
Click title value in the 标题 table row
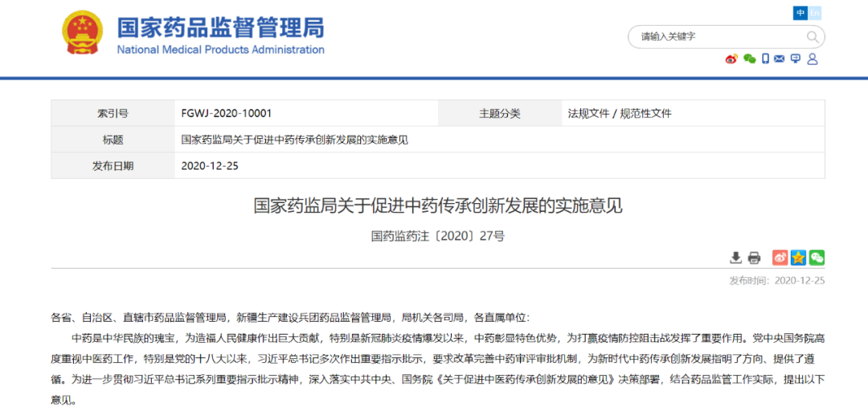pos(294,140)
